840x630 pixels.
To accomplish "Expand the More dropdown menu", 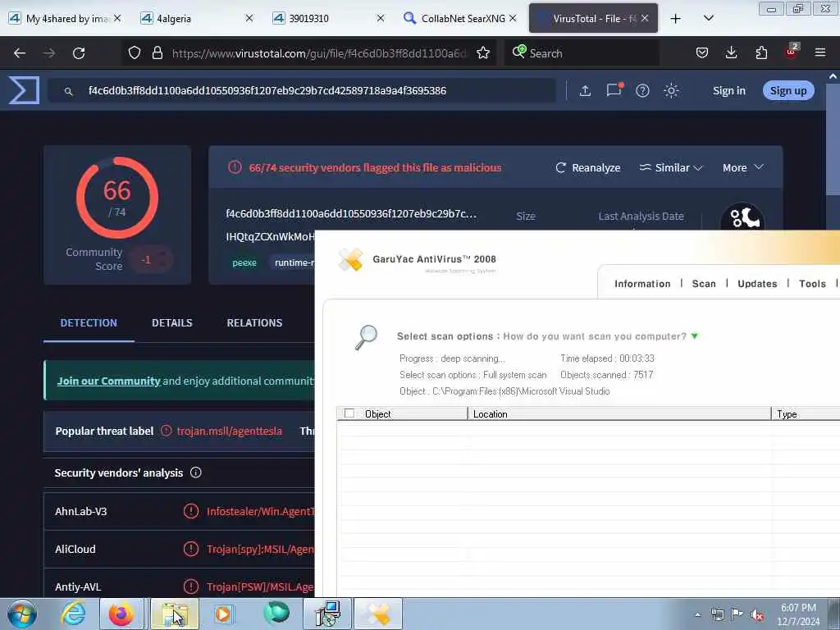I will tap(742, 167).
